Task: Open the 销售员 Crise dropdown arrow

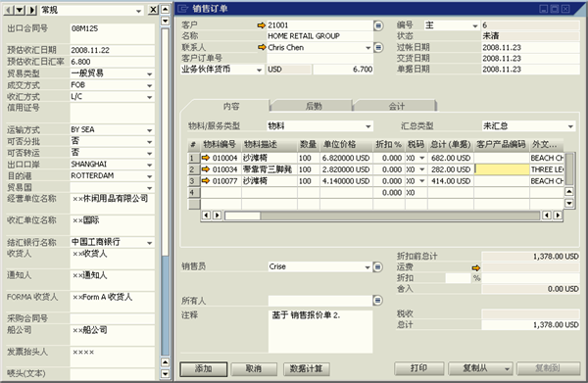Action: 367,266
